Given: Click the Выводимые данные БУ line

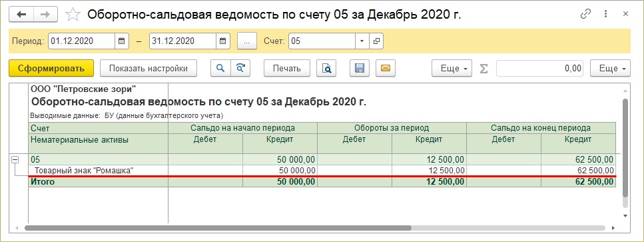Looking at the screenshot, I should click(127, 115).
